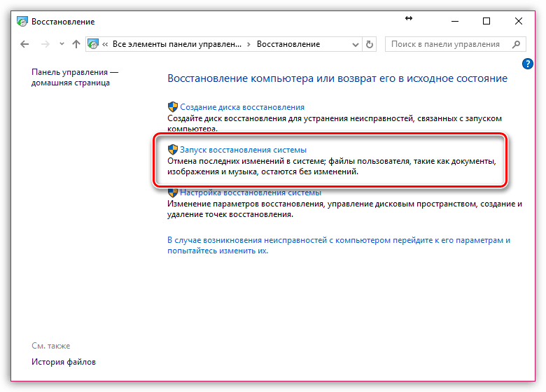Open "Создание диска восстановления" link
Viewport: 546px width, 392px height.
242,107
